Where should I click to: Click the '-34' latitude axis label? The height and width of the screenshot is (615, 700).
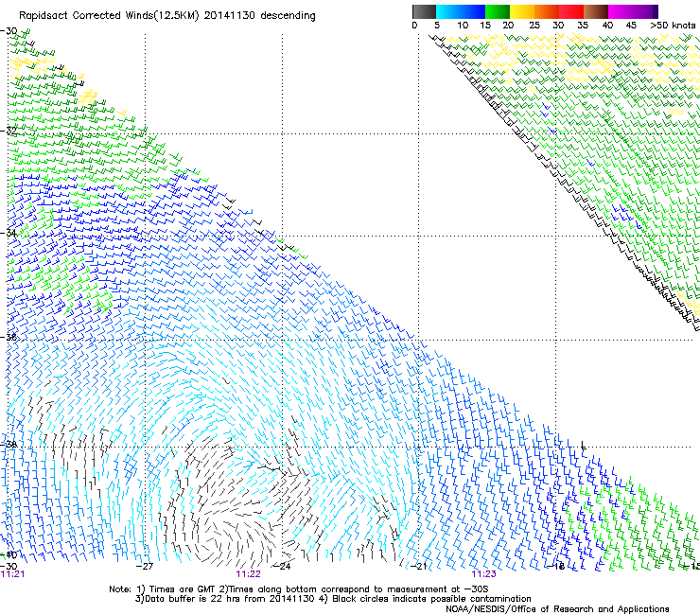(x=9, y=233)
